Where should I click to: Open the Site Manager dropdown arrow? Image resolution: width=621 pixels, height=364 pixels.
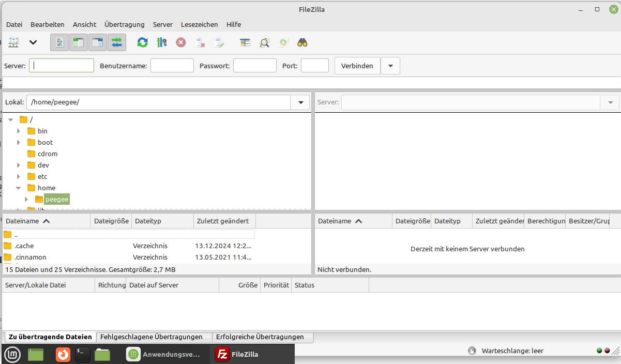click(33, 42)
